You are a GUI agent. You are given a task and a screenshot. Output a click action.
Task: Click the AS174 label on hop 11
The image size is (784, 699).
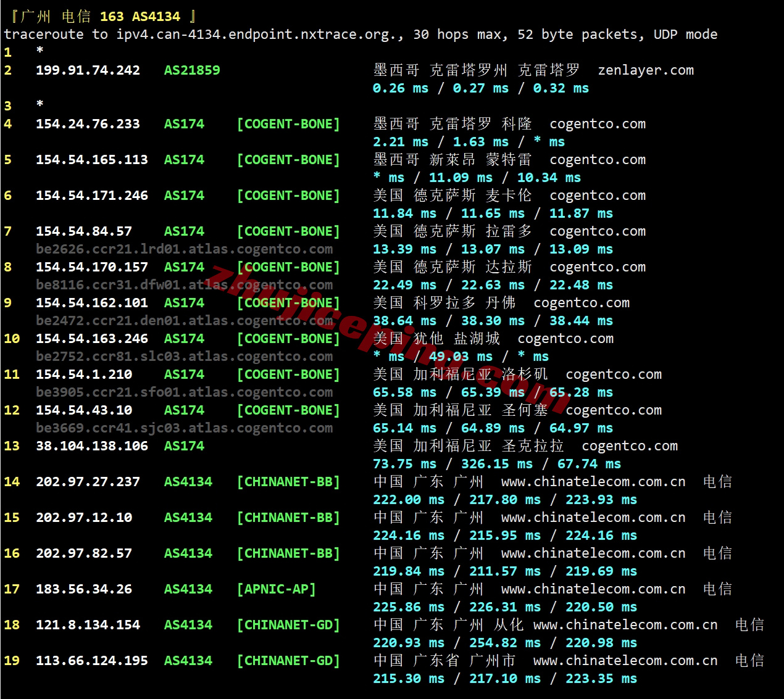[183, 374]
